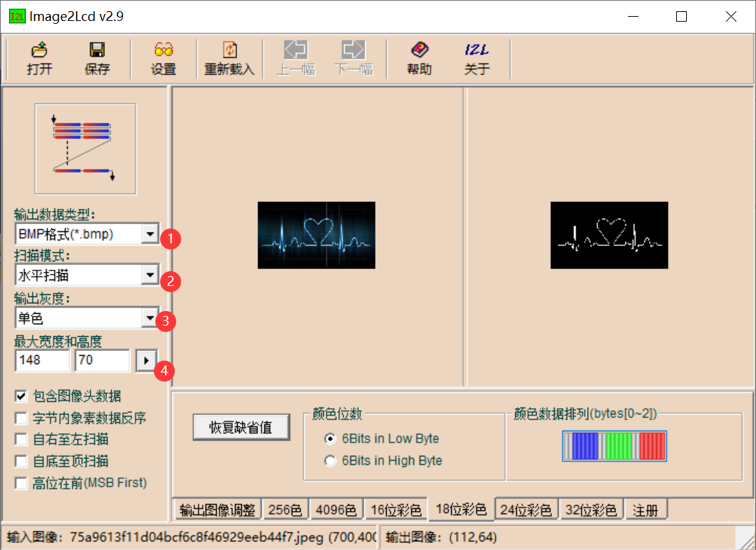Image resolution: width=756 pixels, height=550 pixels.
Task: Select 6Bits in Low Byte radio button
Action: [x=330, y=439]
